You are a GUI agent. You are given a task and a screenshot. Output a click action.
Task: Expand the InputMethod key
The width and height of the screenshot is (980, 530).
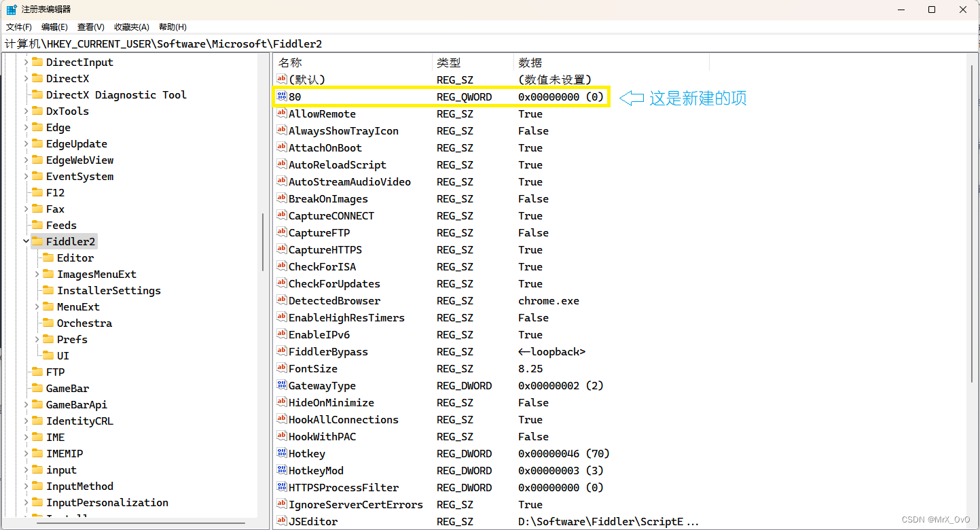click(26, 486)
